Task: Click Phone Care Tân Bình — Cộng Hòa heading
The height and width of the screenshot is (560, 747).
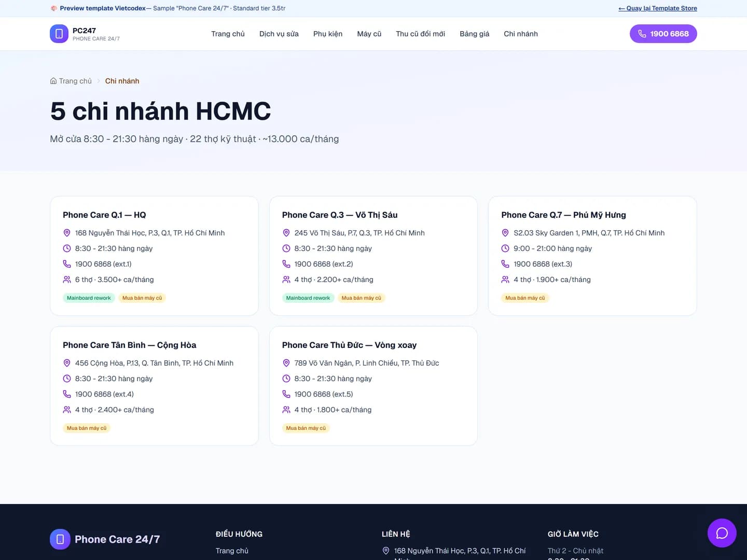Action: (130, 345)
